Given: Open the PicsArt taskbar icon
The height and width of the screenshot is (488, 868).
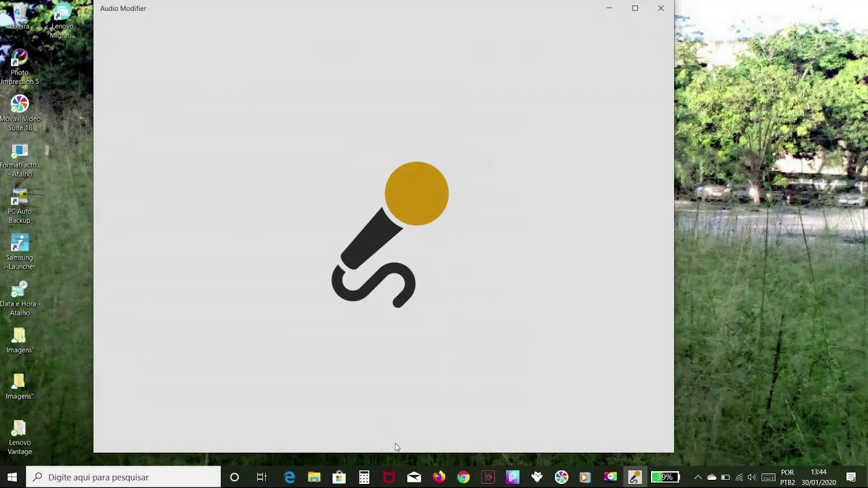Looking at the screenshot, I should point(513,477).
